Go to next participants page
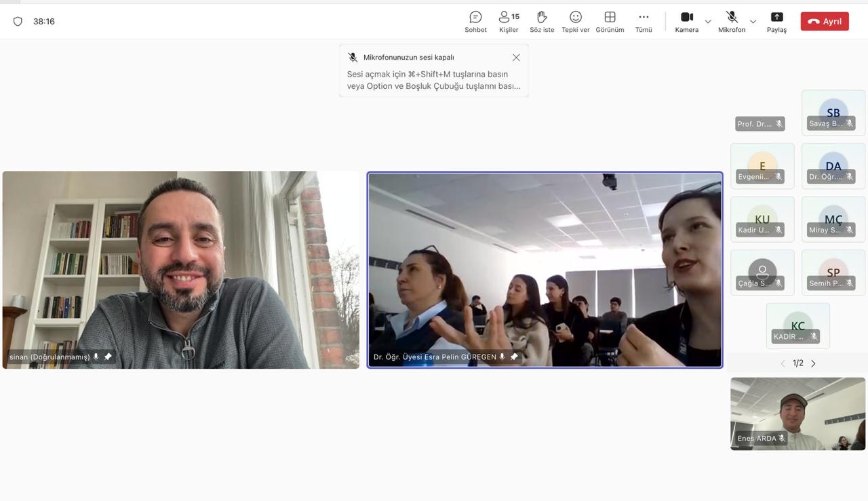This screenshot has width=868, height=501. (814, 363)
